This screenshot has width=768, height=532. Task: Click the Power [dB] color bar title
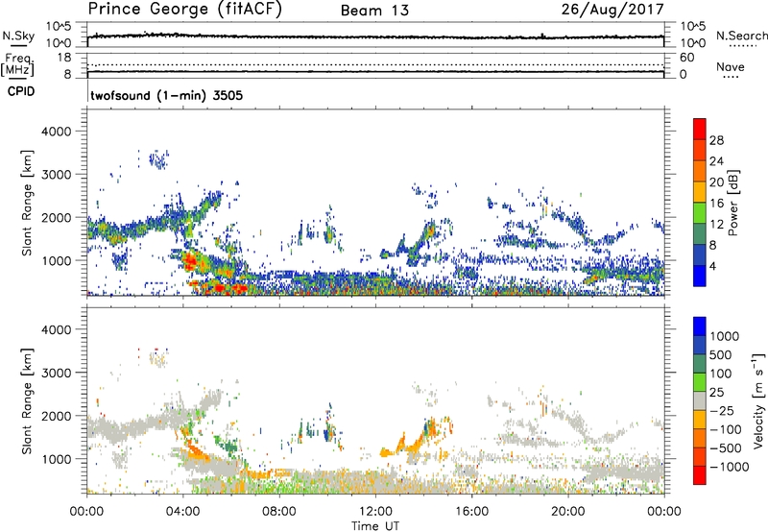(x=732, y=203)
